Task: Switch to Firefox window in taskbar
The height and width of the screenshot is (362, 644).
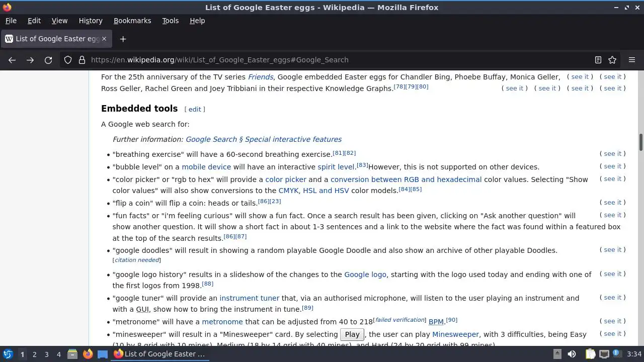Action: 159,354
